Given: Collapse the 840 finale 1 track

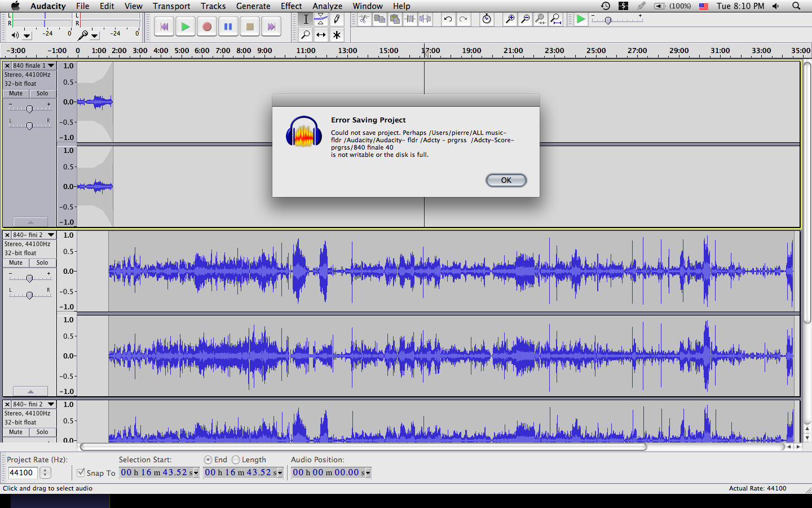Looking at the screenshot, I should 30,221.
